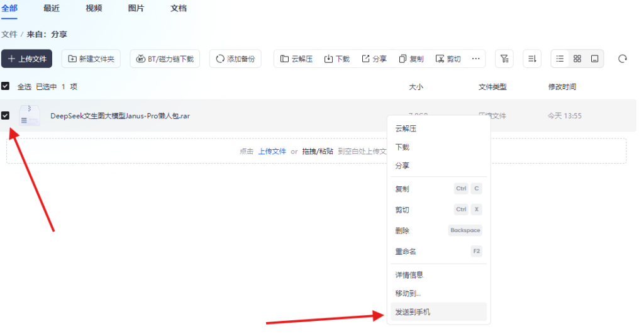
Task: Sort by the 大小 column header
Action: (x=416, y=87)
